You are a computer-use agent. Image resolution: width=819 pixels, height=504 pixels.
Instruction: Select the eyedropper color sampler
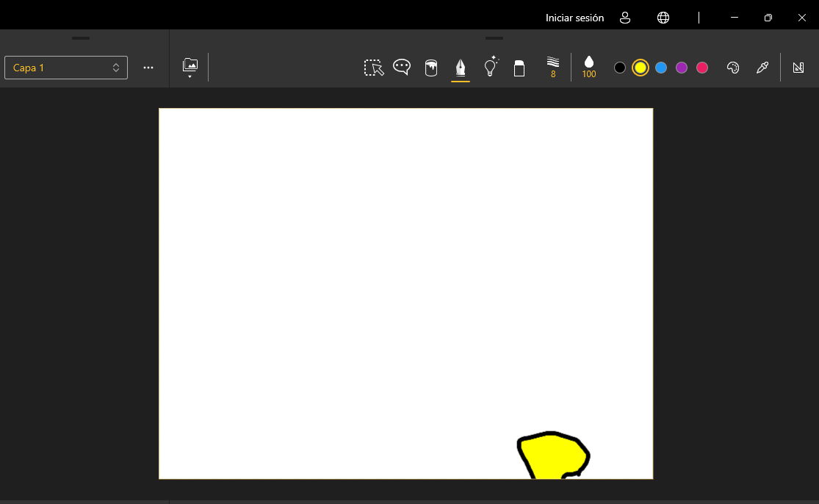(762, 68)
